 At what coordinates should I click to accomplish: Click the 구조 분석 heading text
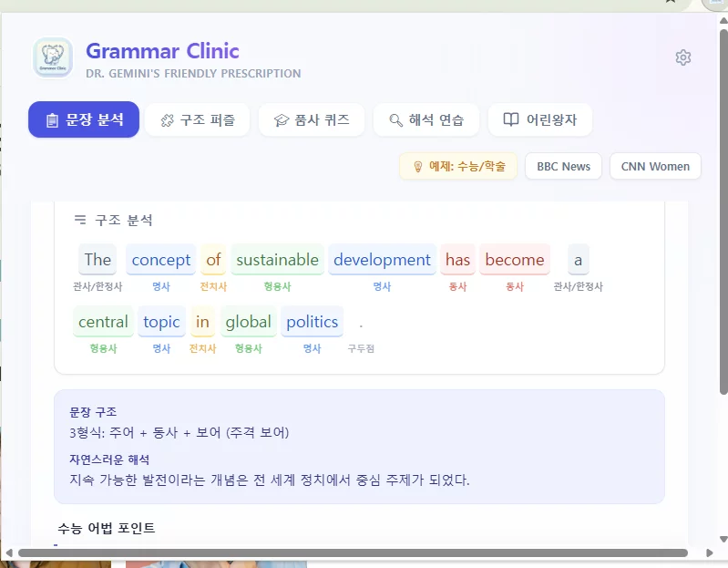124,220
